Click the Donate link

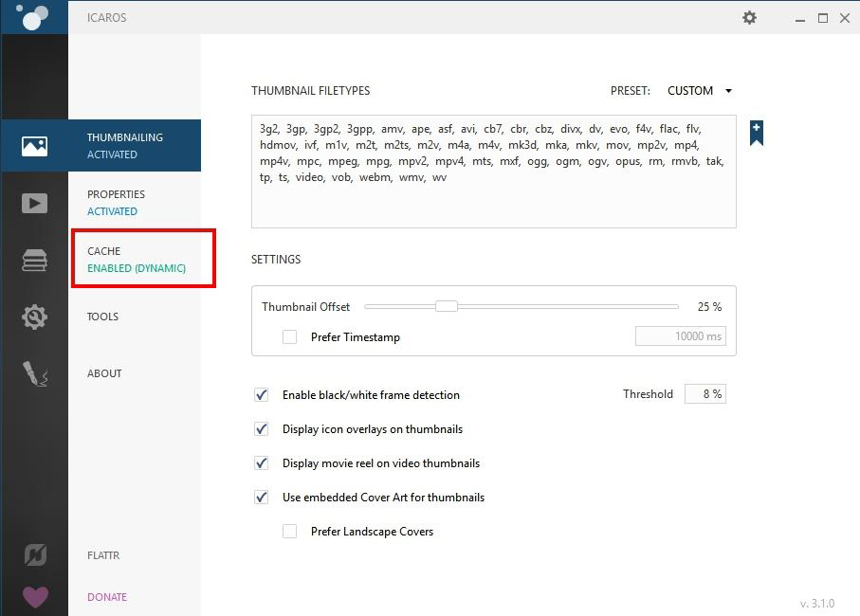point(107,597)
